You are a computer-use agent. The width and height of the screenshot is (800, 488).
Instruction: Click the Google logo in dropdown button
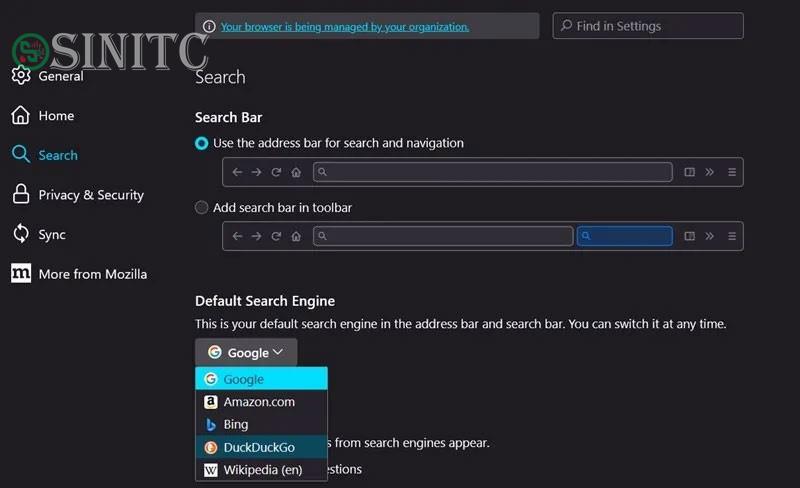click(x=215, y=352)
